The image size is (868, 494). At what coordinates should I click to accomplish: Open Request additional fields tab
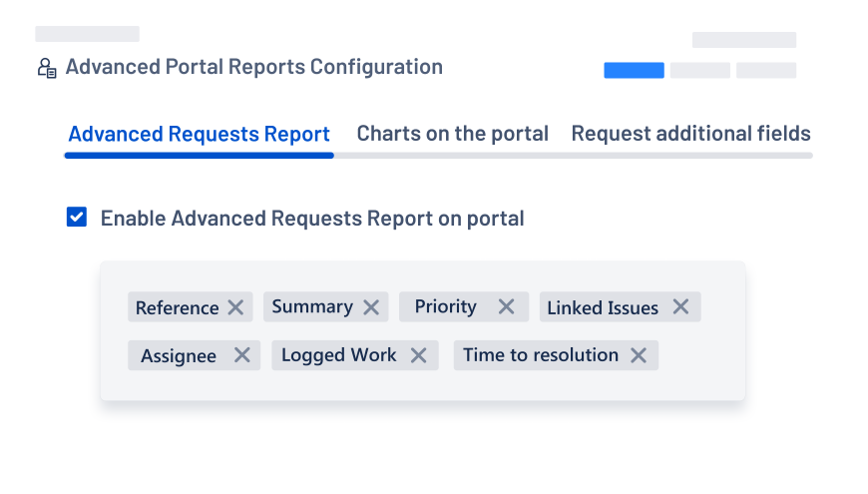[690, 134]
